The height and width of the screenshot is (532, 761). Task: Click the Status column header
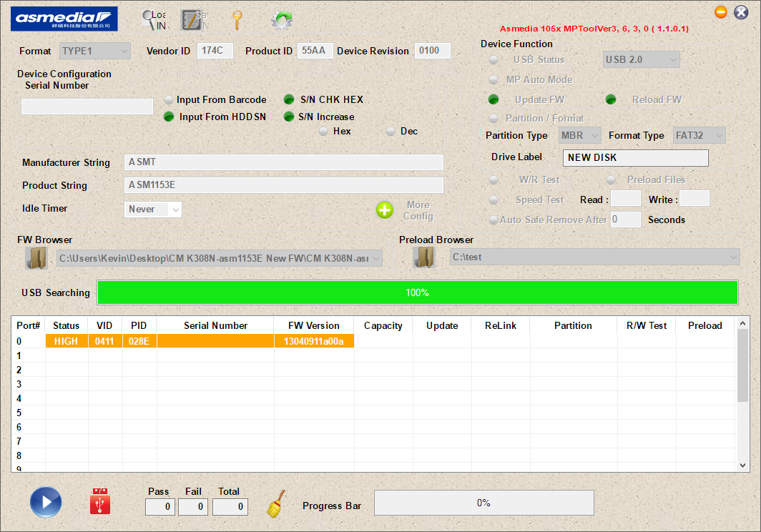(x=67, y=325)
